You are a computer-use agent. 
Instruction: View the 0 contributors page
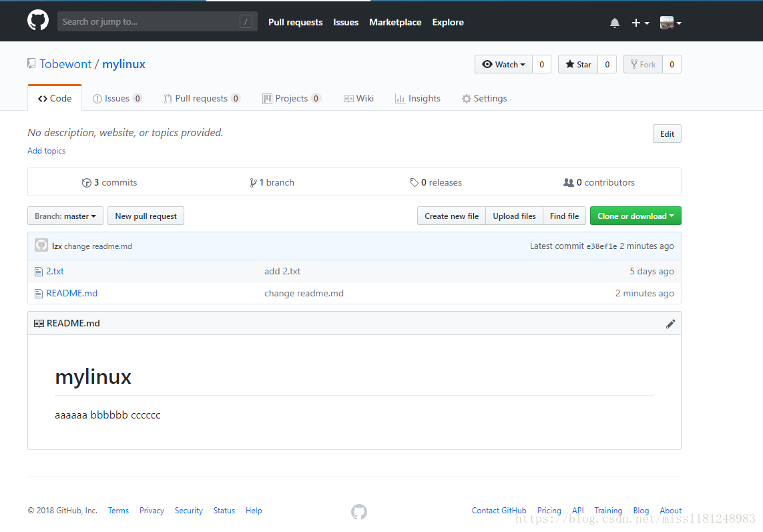(599, 182)
